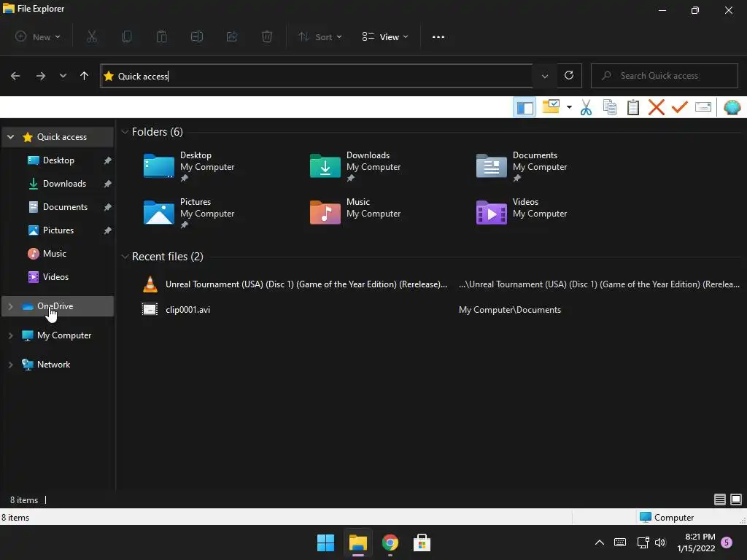Click the up arrow to parent folder
747x560 pixels.
click(85, 76)
